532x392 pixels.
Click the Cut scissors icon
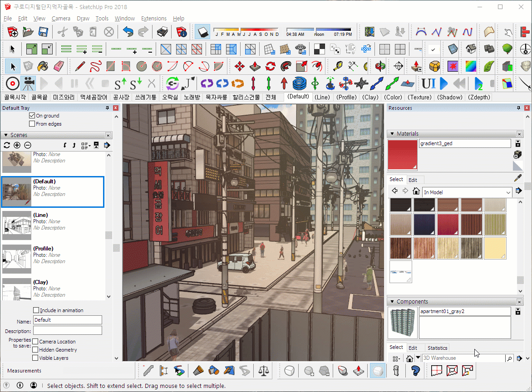pos(63,32)
